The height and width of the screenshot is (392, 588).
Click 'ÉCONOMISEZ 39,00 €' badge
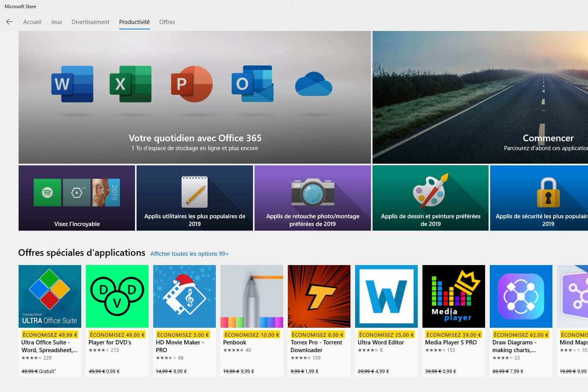(x=454, y=335)
